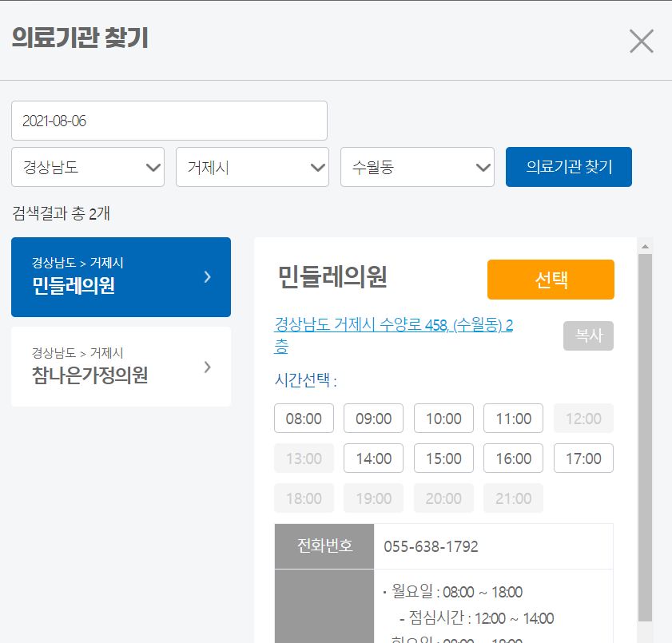Screen dimensions: 672x643
Task: Click the disabled 13:00 time slot
Action: point(304,458)
